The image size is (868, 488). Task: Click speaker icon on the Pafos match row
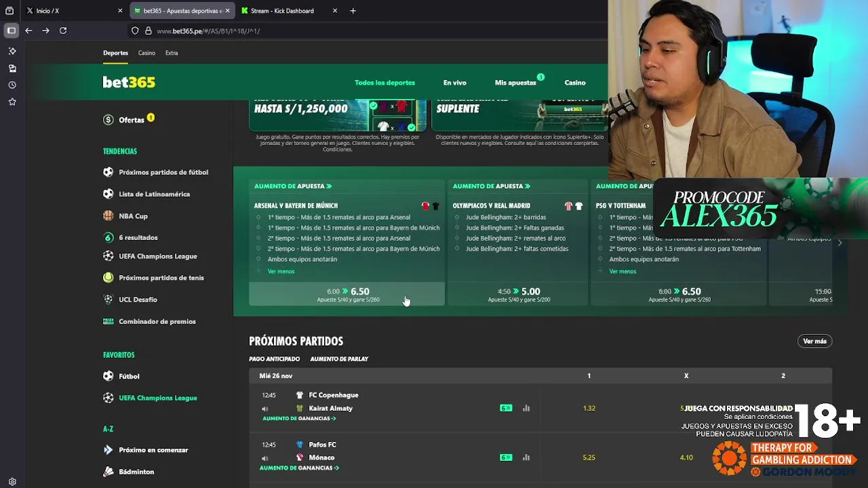265,458
